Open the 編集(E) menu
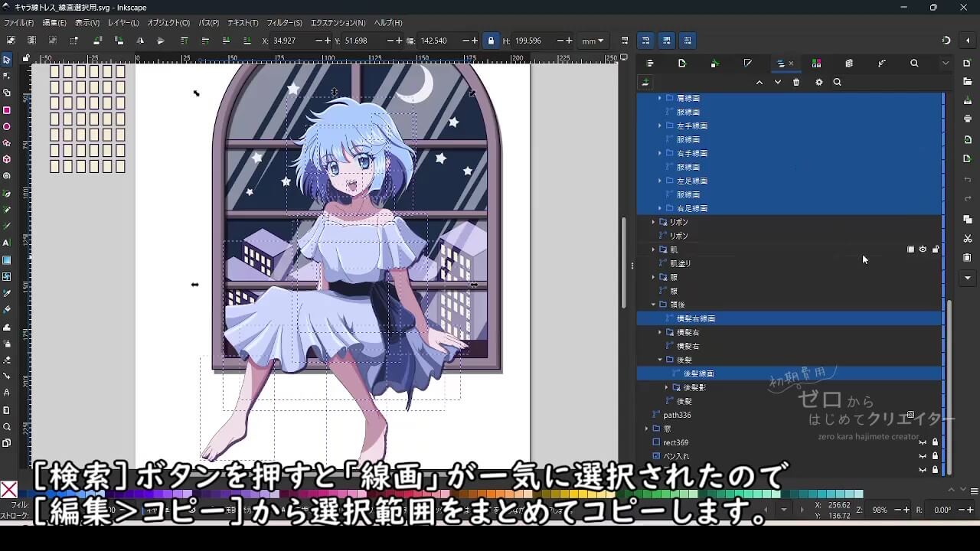 [x=54, y=23]
